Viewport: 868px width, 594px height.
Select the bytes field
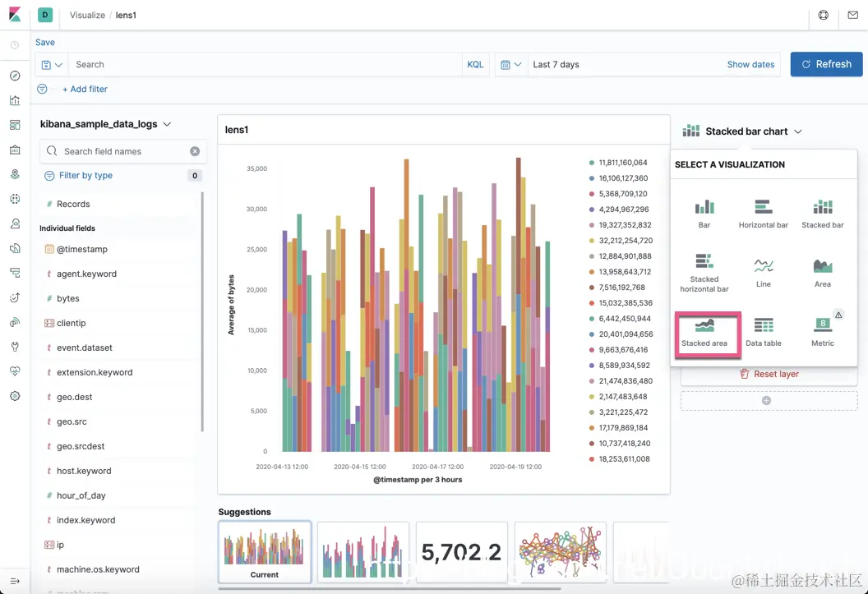coord(118,298)
